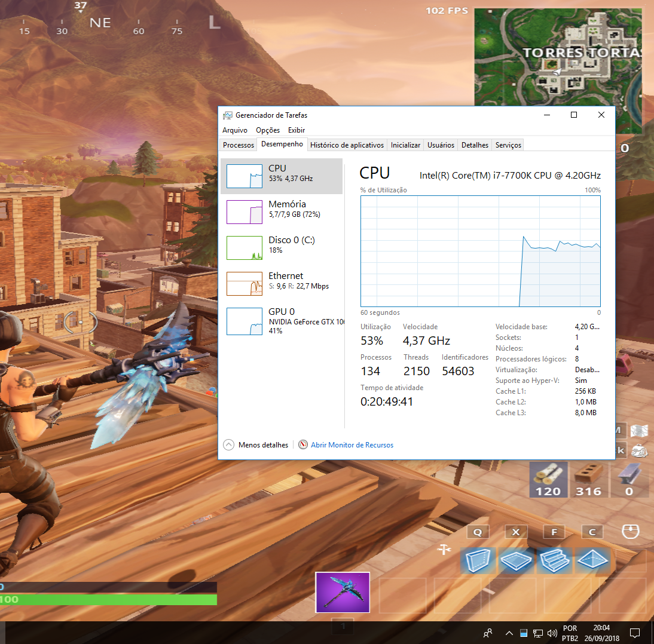Open the Opções menu
The height and width of the screenshot is (644, 654).
point(268,130)
